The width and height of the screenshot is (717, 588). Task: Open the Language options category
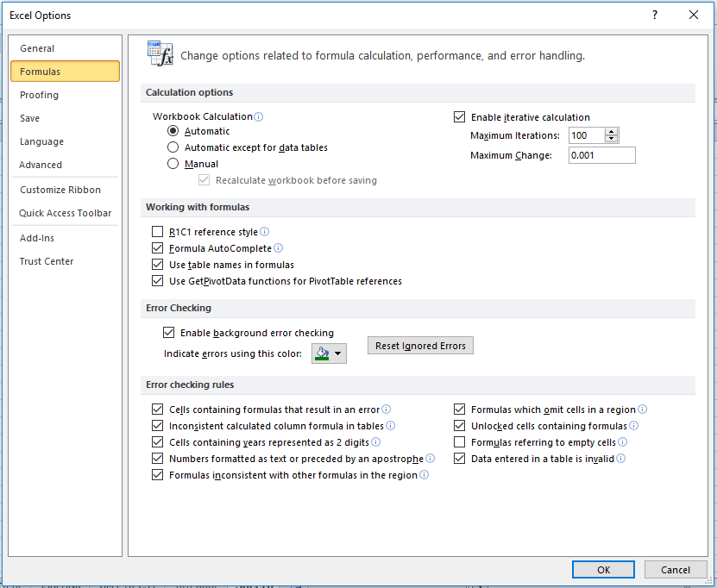(65, 141)
